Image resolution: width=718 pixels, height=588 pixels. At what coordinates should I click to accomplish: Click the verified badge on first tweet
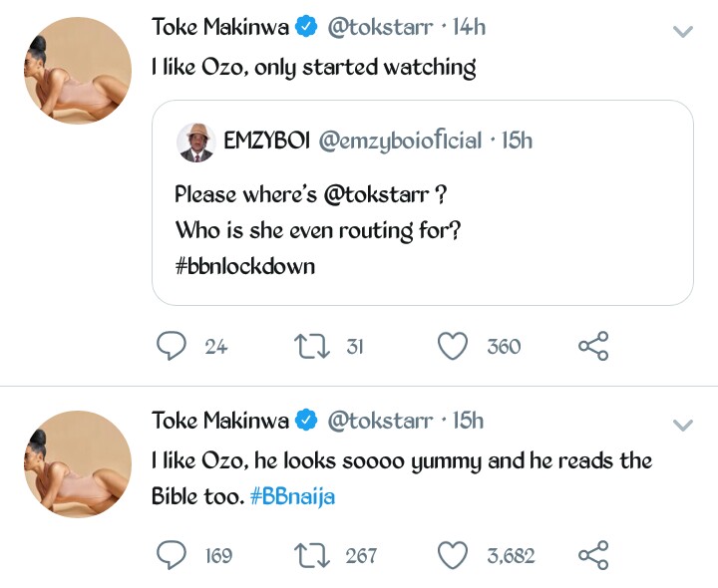(307, 28)
